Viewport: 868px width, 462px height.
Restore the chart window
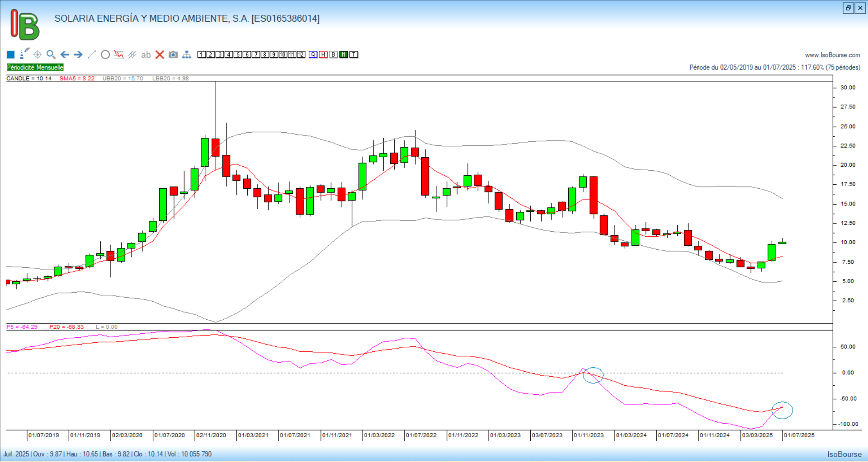(x=848, y=8)
